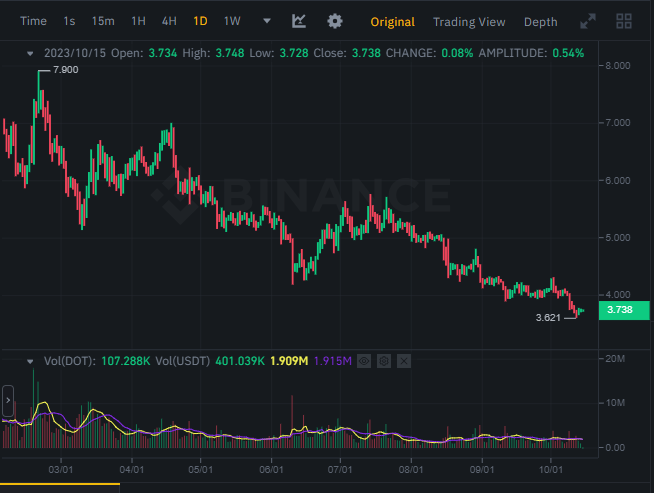Open the grid layout icon
This screenshot has width=654, height=493.
point(624,21)
